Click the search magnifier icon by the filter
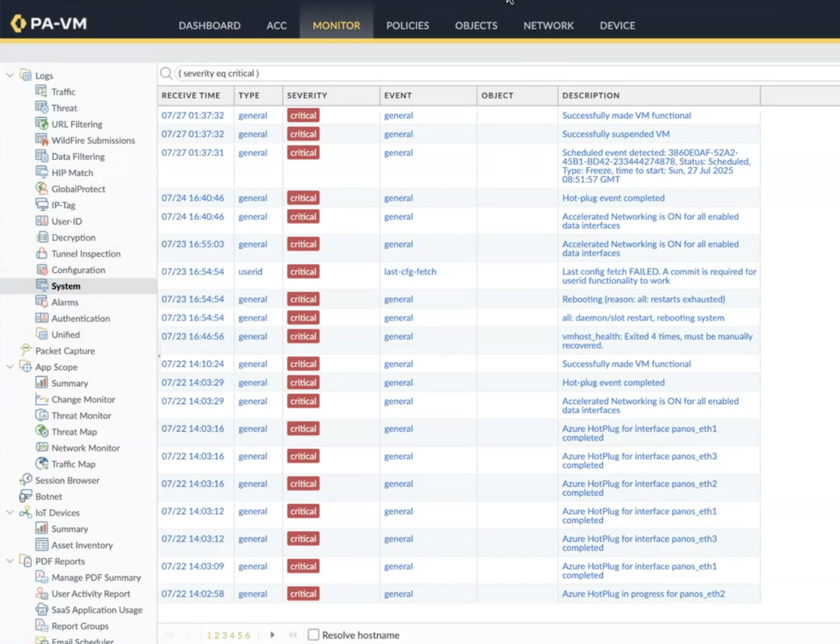Image resolution: width=840 pixels, height=644 pixels. (x=166, y=73)
